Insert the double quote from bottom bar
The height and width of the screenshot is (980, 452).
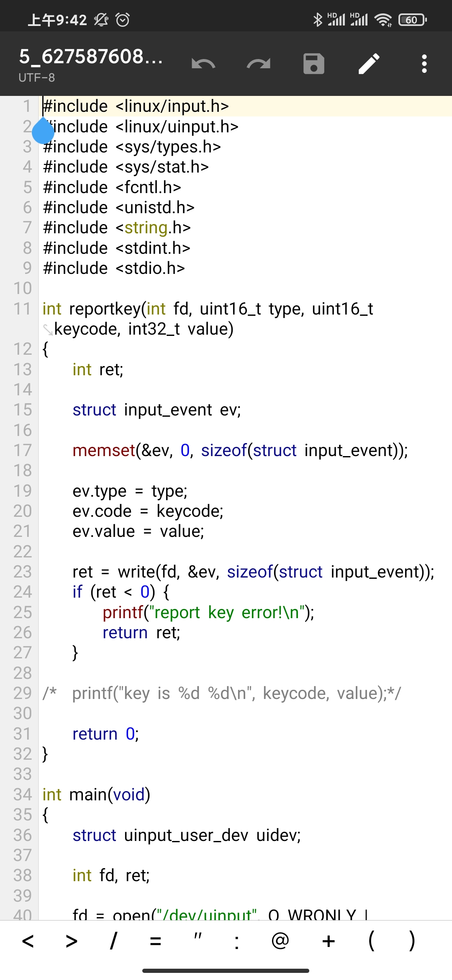[198, 941]
